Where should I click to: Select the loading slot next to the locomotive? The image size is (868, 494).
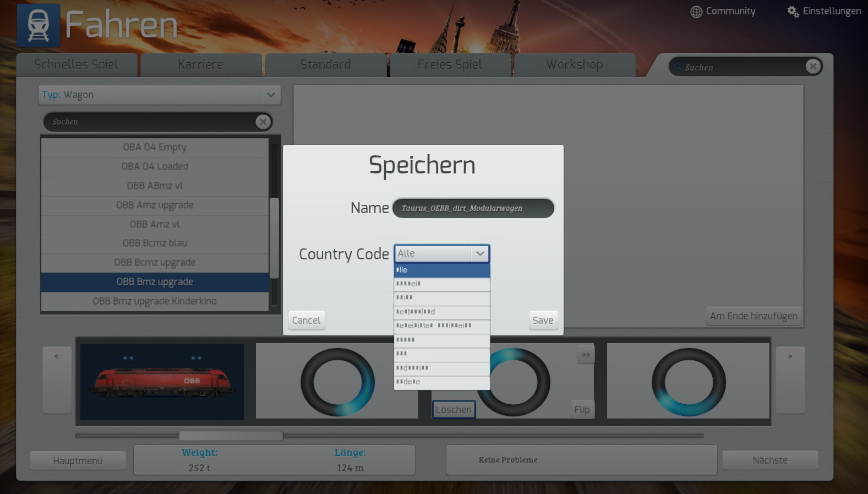[x=337, y=381]
